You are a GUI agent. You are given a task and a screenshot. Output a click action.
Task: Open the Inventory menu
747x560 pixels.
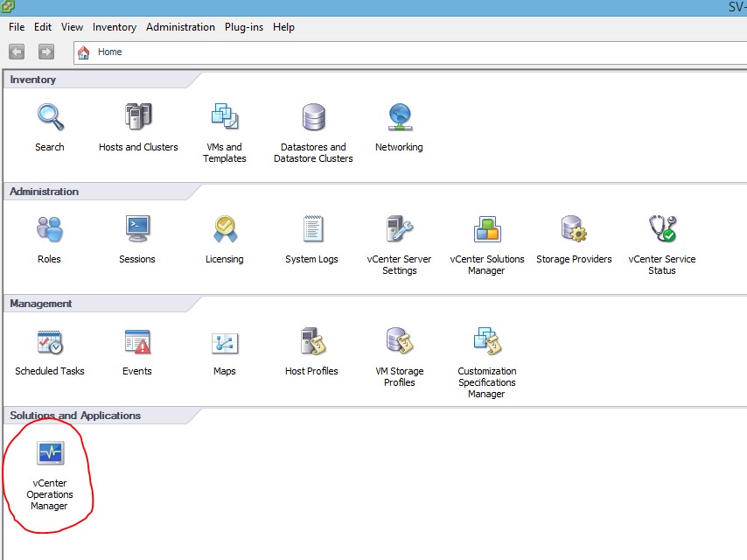[115, 27]
